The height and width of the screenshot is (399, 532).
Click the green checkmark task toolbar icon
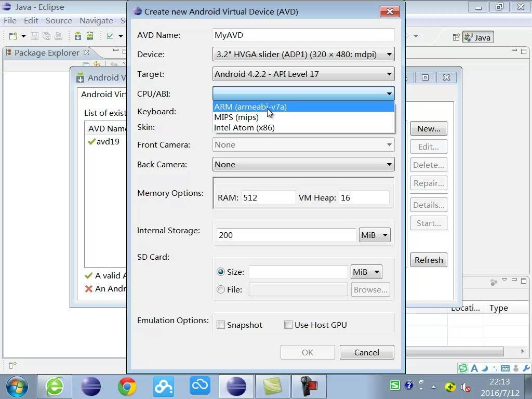point(110,36)
